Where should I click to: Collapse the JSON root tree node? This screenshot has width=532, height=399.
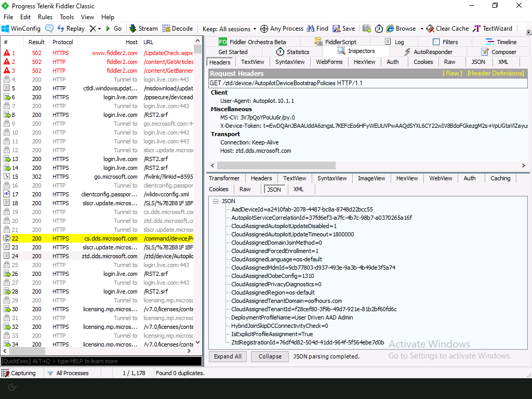[x=216, y=201]
